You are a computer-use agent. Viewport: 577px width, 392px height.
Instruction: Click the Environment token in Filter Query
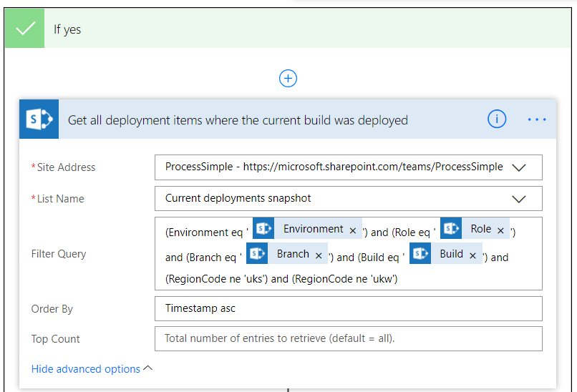coord(313,230)
